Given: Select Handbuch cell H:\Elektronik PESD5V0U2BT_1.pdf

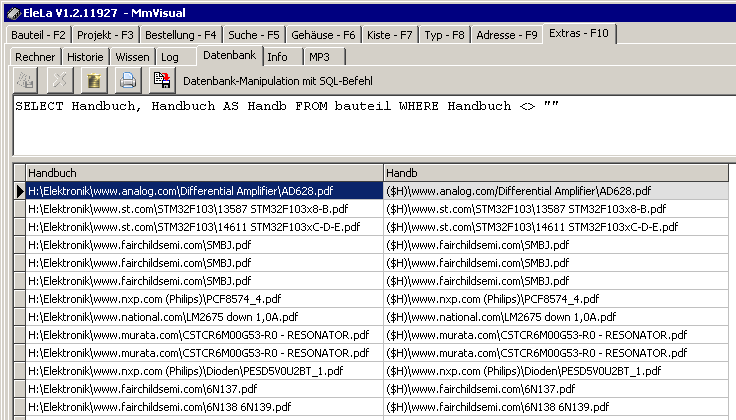Looking at the screenshot, I should 204,371.
